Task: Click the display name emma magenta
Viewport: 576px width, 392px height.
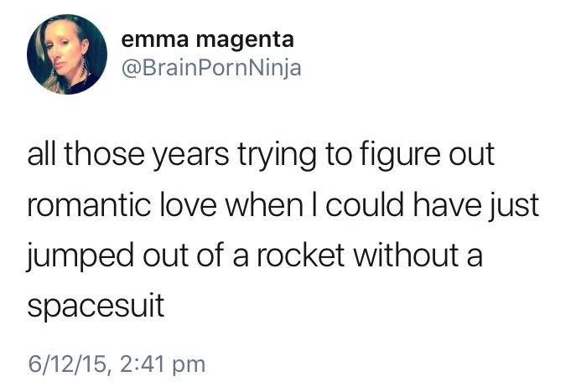Action: tap(208, 39)
